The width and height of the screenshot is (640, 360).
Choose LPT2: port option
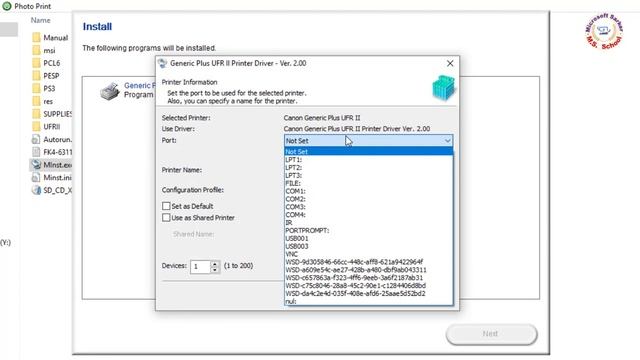pos(369,167)
